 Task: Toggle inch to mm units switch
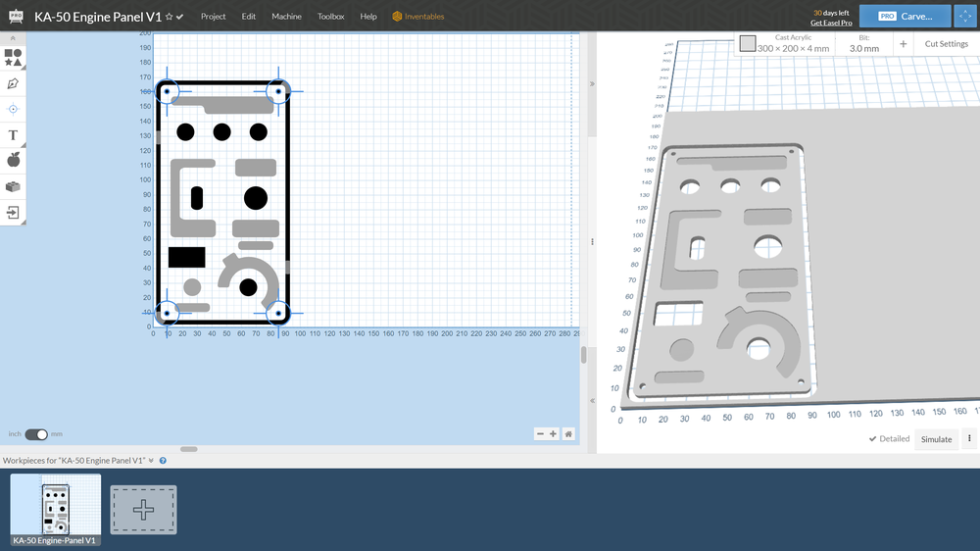(36, 434)
